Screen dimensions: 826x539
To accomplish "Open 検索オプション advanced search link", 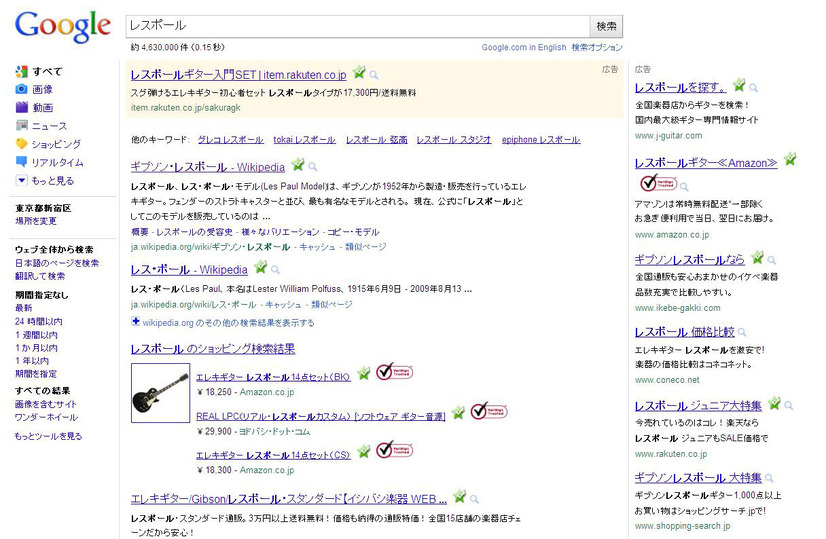I will point(597,47).
